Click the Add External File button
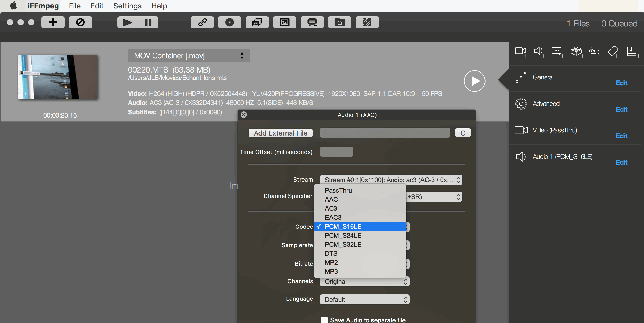 (280, 133)
